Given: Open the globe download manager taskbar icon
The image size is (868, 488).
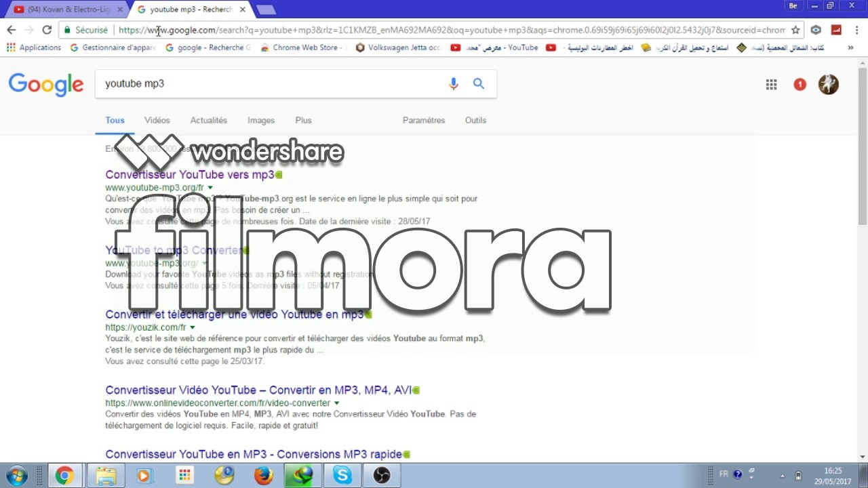Looking at the screenshot, I should click(303, 476).
